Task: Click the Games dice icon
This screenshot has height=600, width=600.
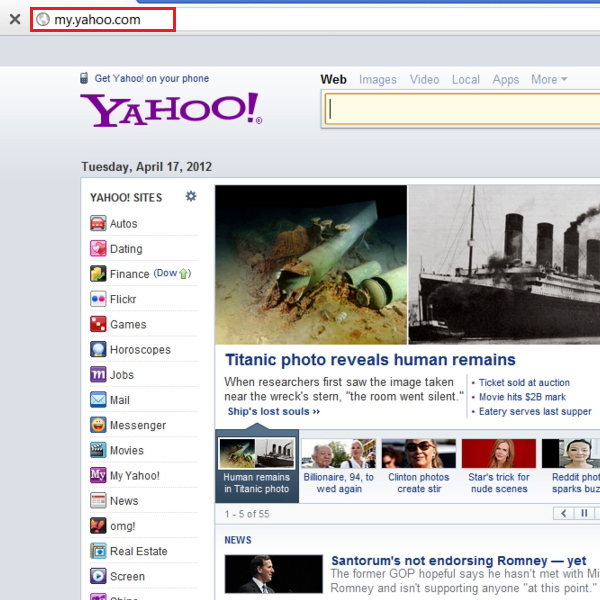Action: click(98, 324)
